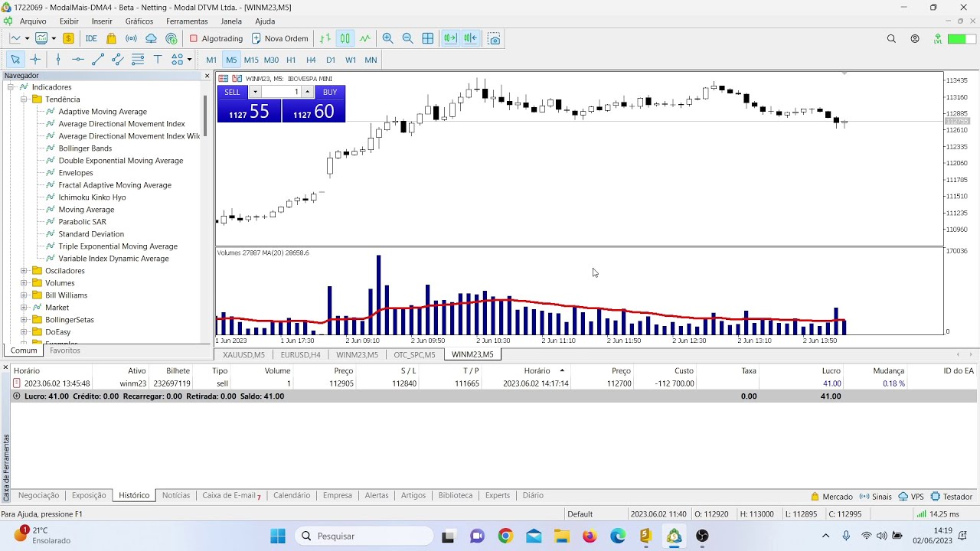Open the user account icon

tap(915, 38)
